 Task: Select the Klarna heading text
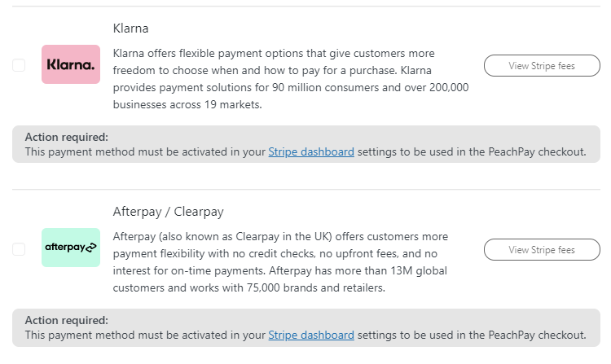pyautogui.click(x=130, y=29)
